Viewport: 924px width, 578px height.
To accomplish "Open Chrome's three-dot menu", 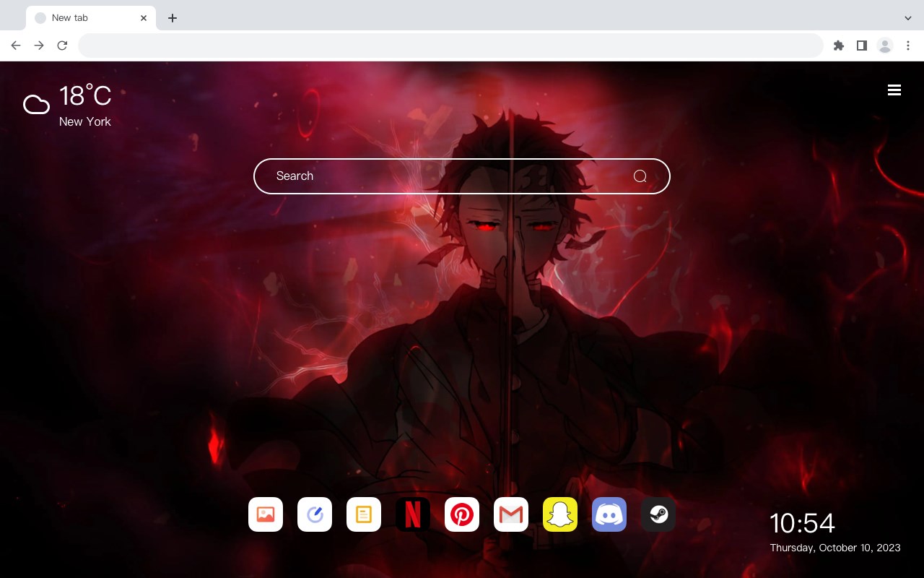I will click(x=908, y=46).
